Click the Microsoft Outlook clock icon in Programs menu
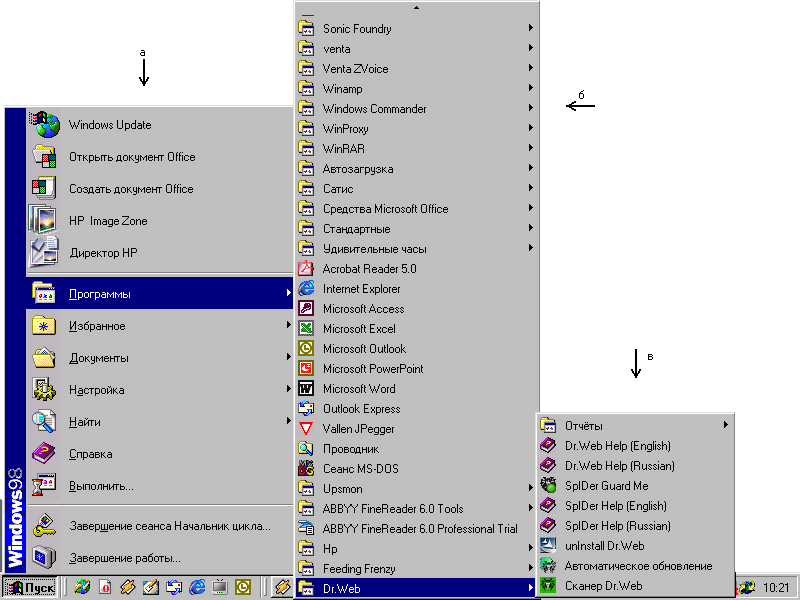800x600 pixels. coord(306,348)
